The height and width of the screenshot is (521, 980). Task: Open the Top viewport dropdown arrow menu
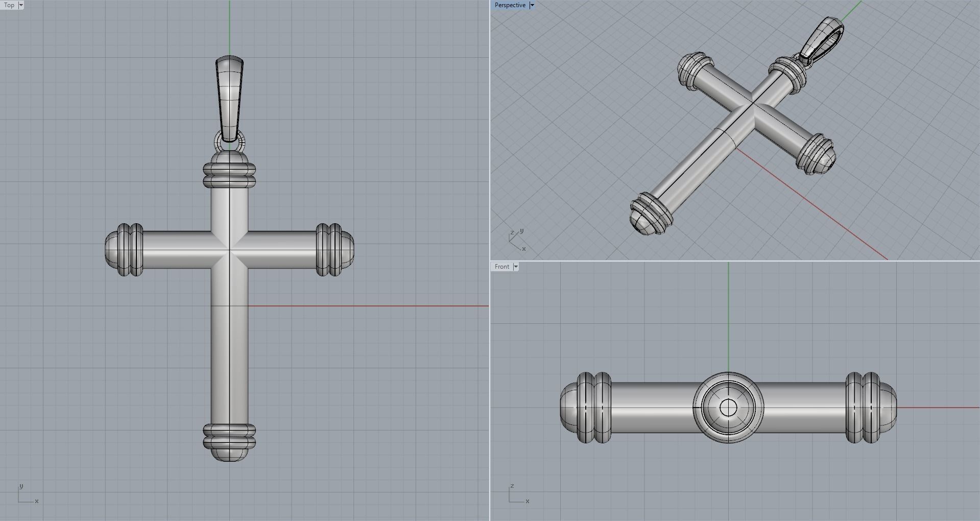point(21,5)
